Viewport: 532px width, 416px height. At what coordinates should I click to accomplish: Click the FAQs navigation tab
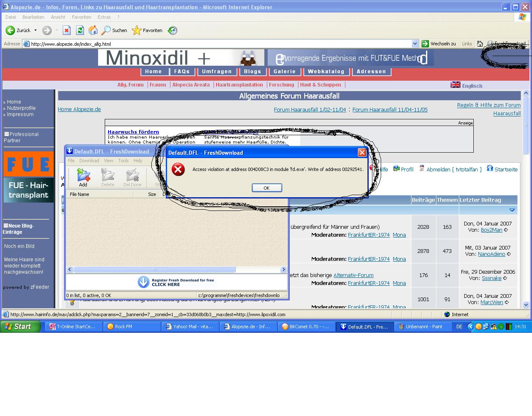(182, 72)
